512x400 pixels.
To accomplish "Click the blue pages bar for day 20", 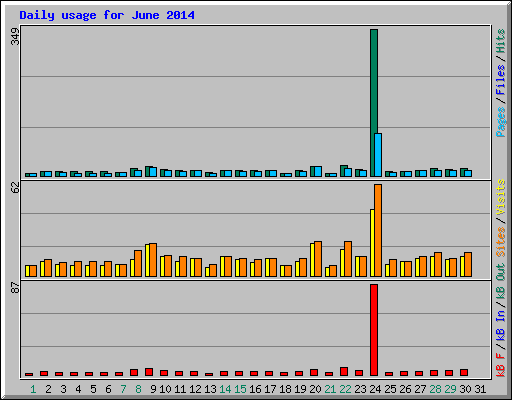I will (318, 172).
